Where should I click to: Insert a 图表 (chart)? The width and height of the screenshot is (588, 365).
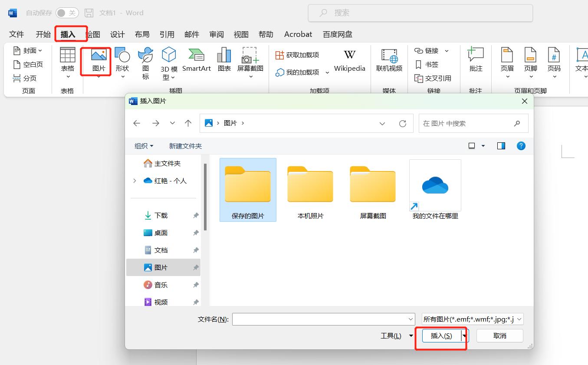[x=224, y=61]
